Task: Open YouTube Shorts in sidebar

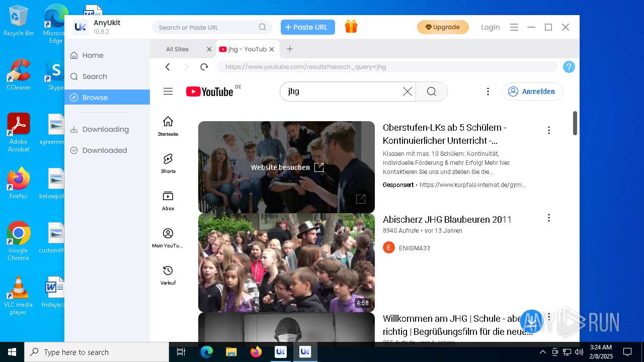Action: [x=168, y=163]
